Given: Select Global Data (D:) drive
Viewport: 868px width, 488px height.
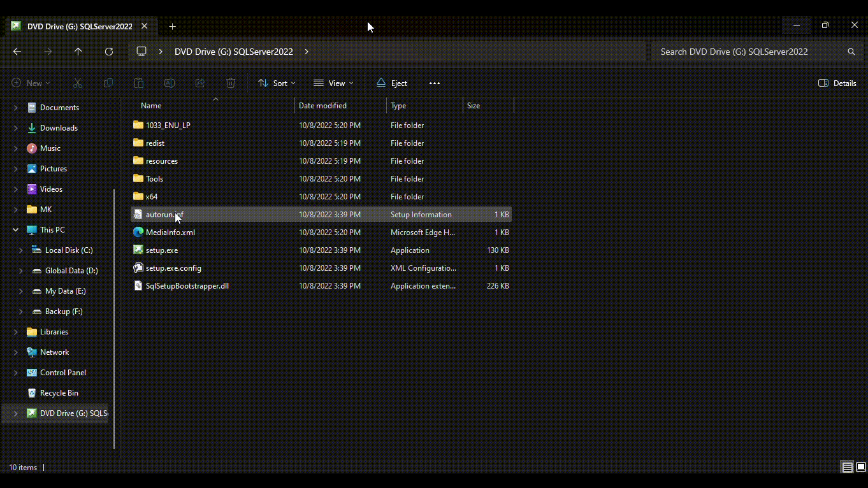Looking at the screenshot, I should pyautogui.click(x=65, y=271).
